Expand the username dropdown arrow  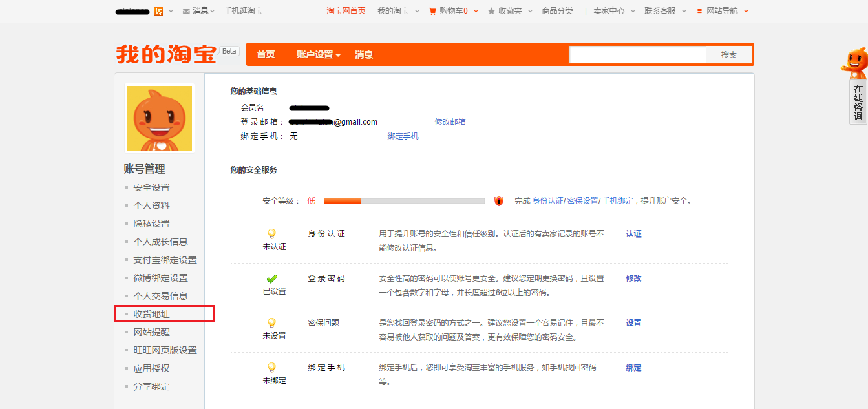[171, 12]
